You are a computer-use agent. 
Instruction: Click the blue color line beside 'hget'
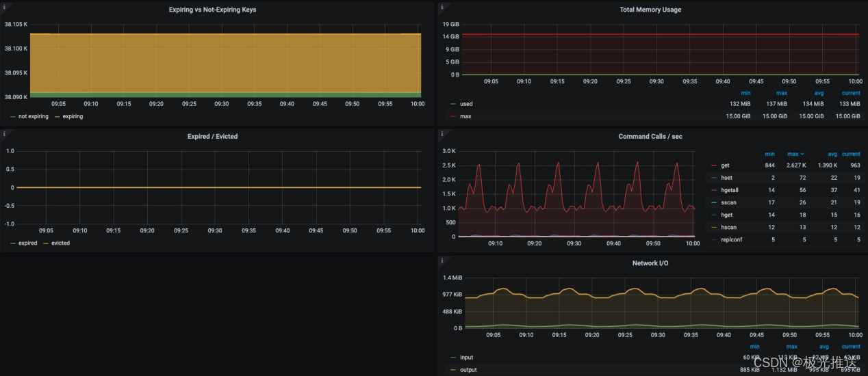(714, 215)
